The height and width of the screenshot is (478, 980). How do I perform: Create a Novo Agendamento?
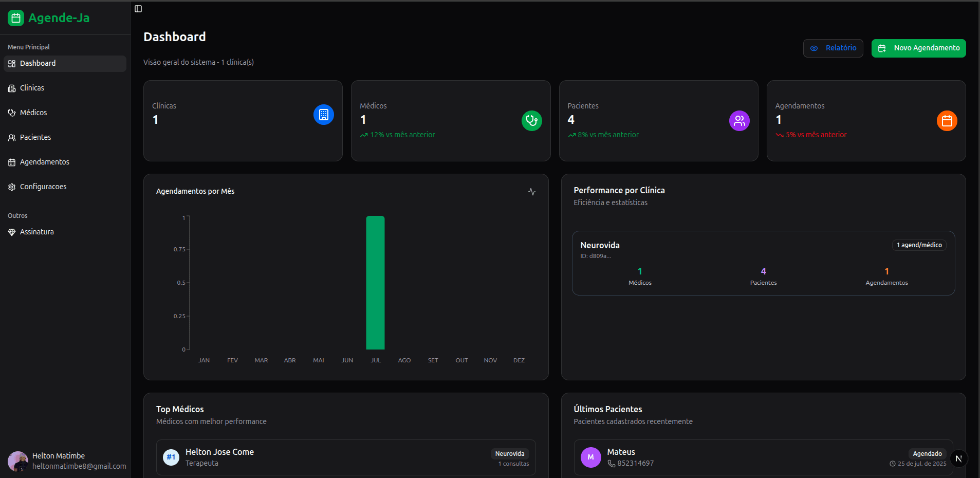(x=918, y=48)
